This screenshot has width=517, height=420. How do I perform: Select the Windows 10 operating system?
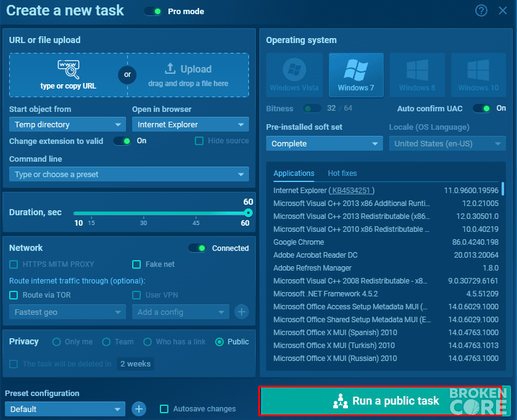[x=478, y=75]
